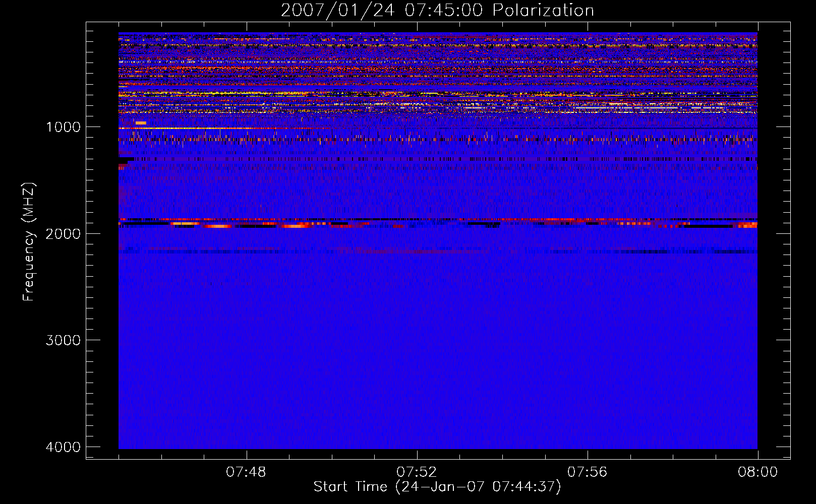Click the 07:52 time tick label

417,472
